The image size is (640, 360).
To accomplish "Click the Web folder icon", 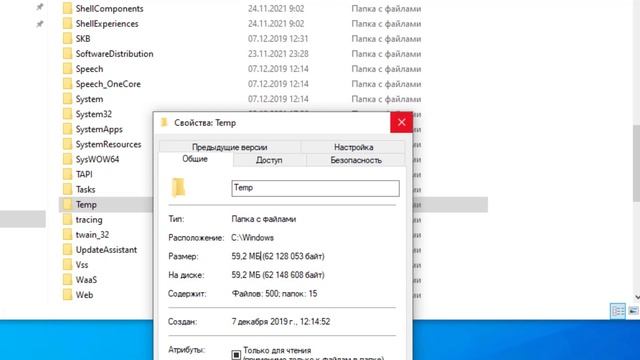I will tap(67, 295).
